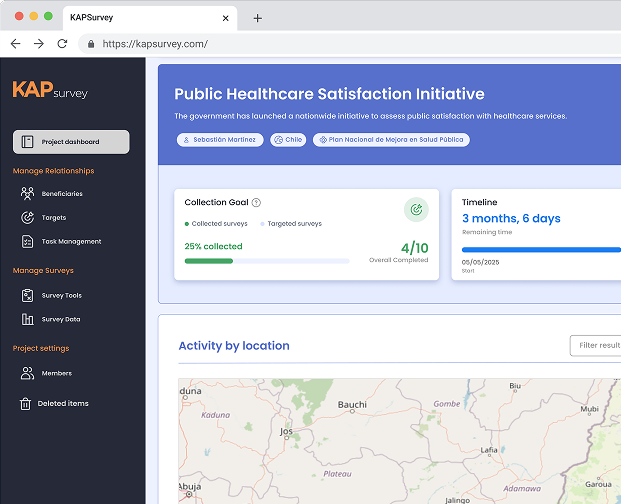Click the "4/10" completed count

click(x=415, y=248)
